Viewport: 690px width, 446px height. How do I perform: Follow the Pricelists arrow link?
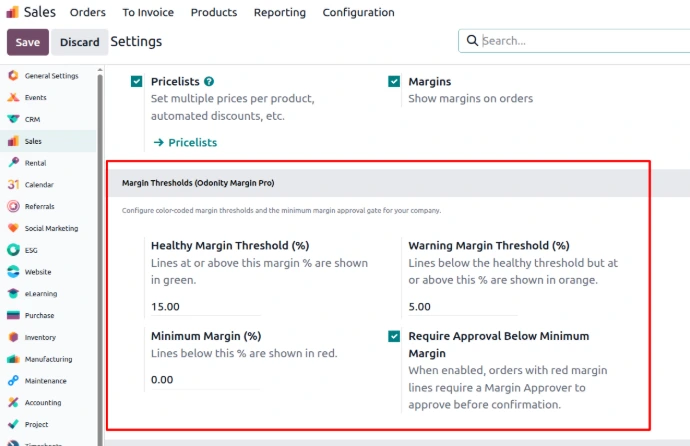(x=185, y=143)
